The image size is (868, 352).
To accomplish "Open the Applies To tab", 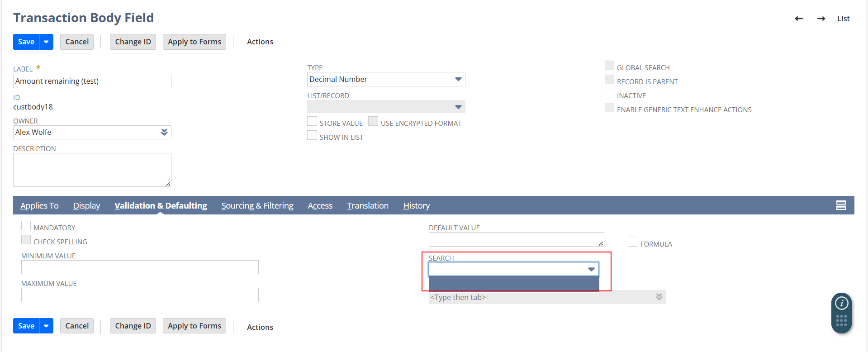I will (39, 206).
